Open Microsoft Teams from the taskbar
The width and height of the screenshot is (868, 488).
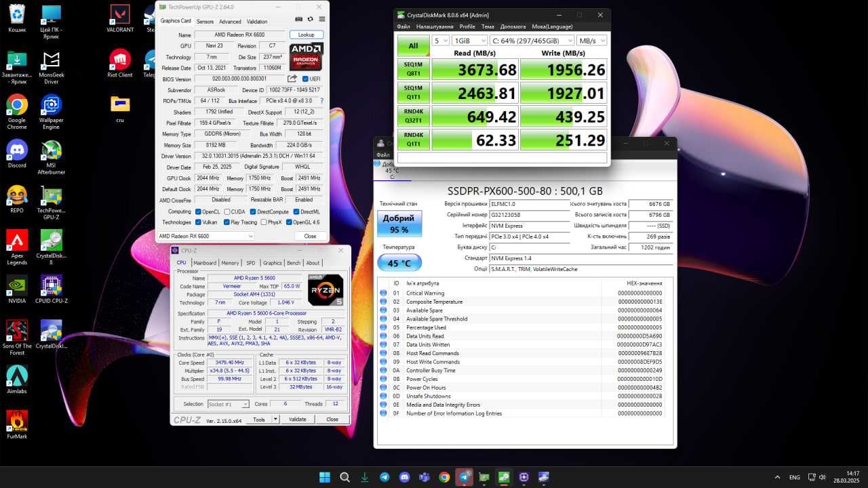[425, 477]
